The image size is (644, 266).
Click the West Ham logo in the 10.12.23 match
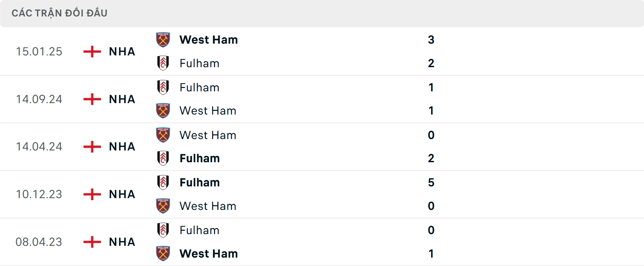click(163, 206)
